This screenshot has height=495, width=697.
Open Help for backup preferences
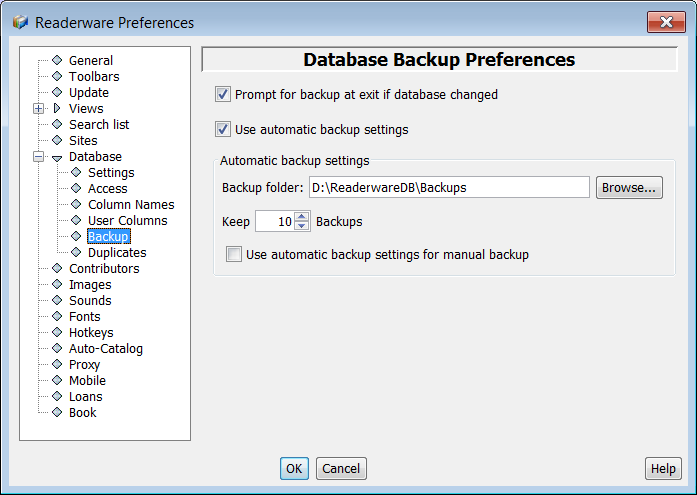coord(663,468)
